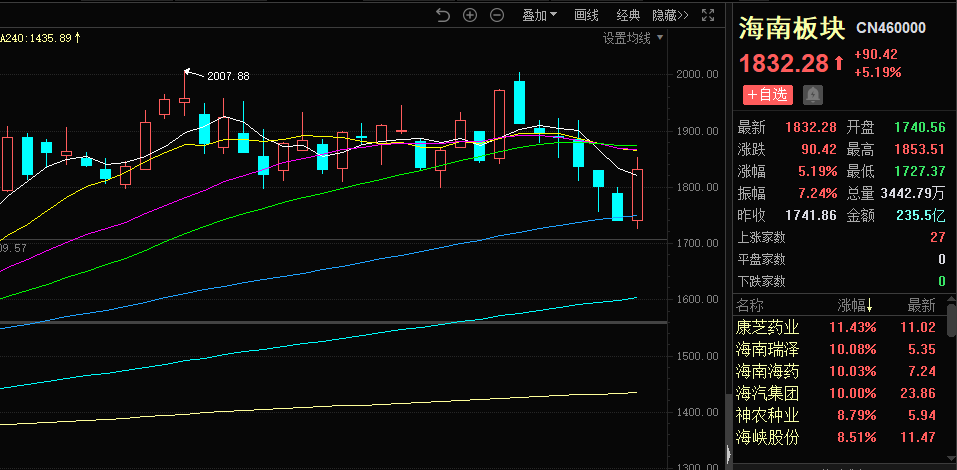Add to watchlist with +自选 button
Image resolution: width=957 pixels, height=470 pixels.
[767, 95]
